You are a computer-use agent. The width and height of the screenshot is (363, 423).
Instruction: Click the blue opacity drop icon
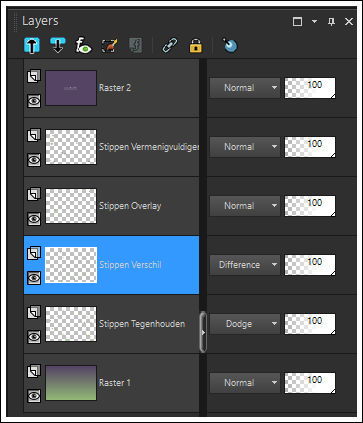pos(230,45)
